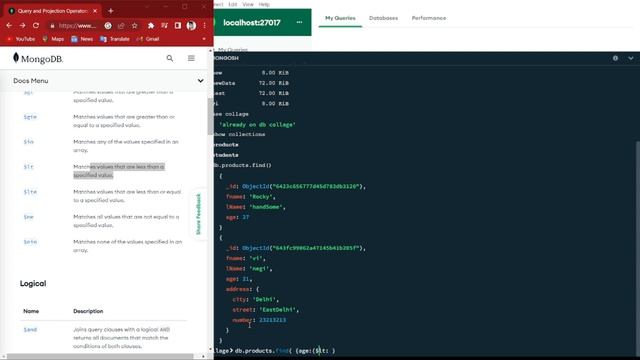The height and width of the screenshot is (360, 640).
Task: Open the Chrome profile avatar
Action: 191,26
